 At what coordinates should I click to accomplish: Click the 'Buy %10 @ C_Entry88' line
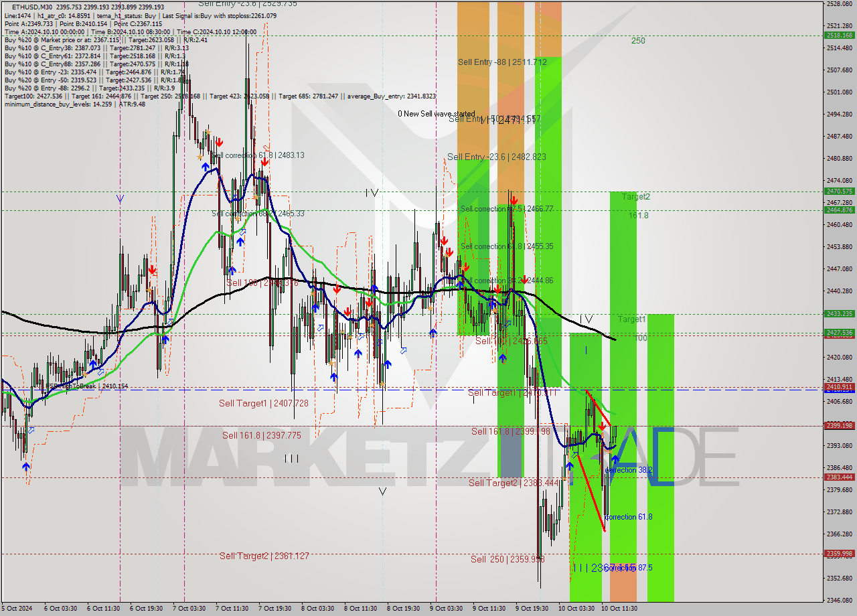[96, 64]
